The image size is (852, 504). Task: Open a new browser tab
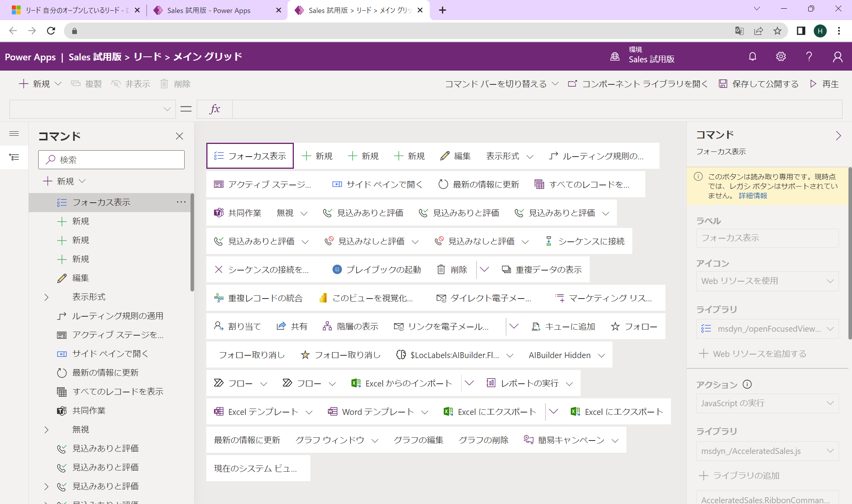point(443,10)
